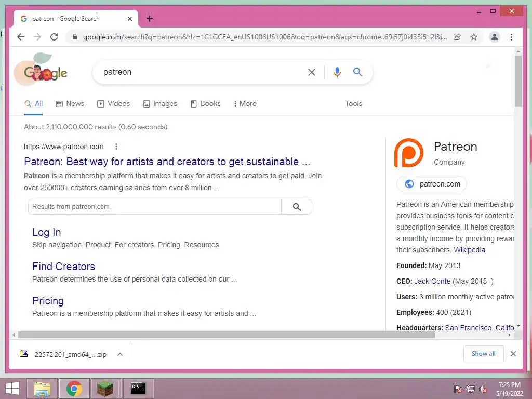Open the Find Creators sitelink
The image size is (532, 399).
63,267
